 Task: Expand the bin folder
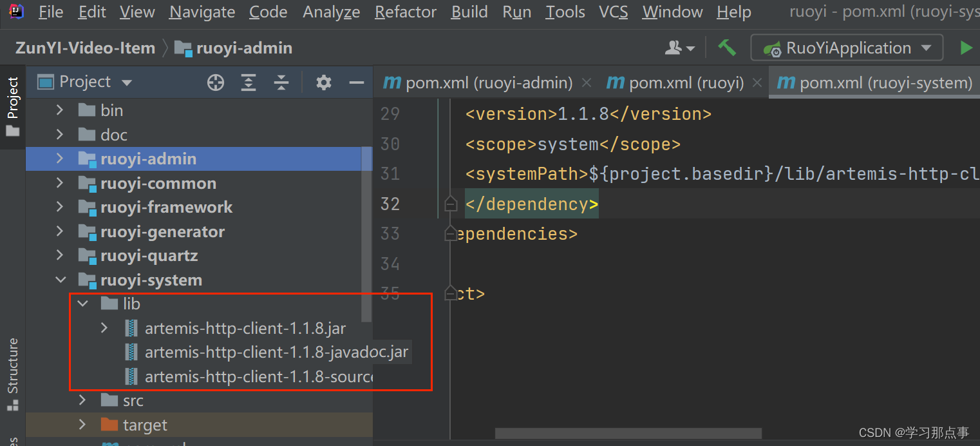tap(60, 110)
